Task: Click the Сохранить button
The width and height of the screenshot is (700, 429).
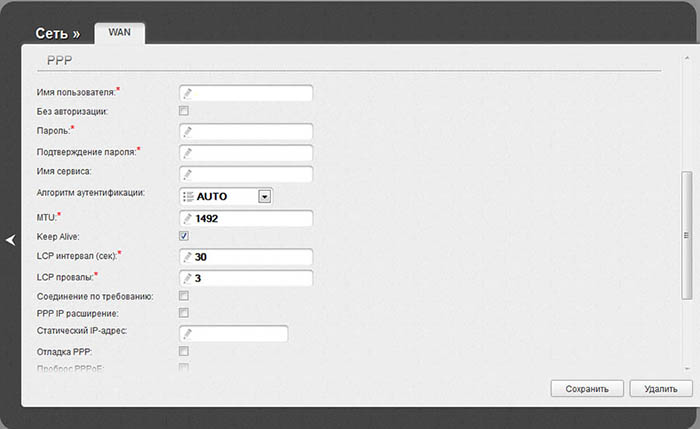Action: coord(587,389)
